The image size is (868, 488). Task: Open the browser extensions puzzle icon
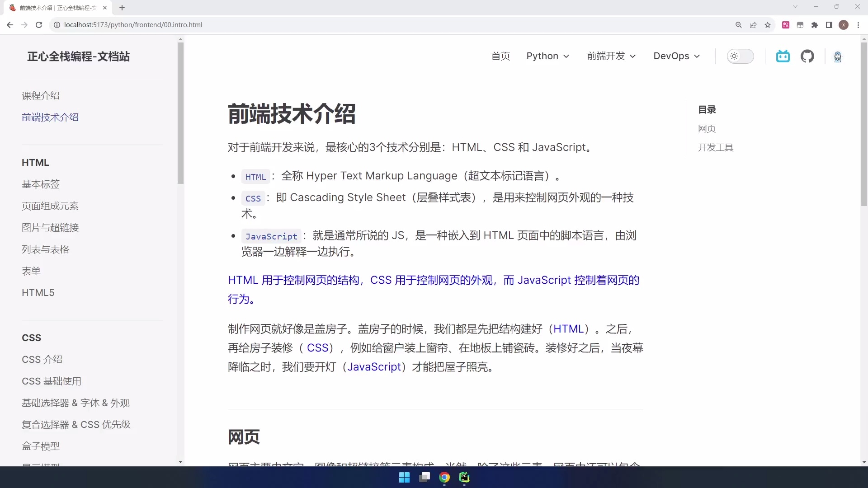[815, 25]
